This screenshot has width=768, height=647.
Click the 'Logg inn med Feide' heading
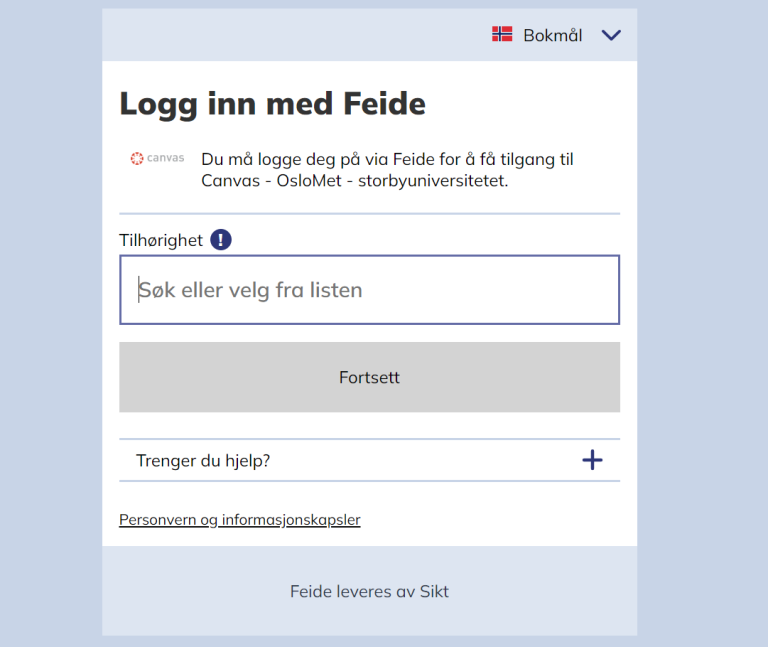[x=272, y=103]
